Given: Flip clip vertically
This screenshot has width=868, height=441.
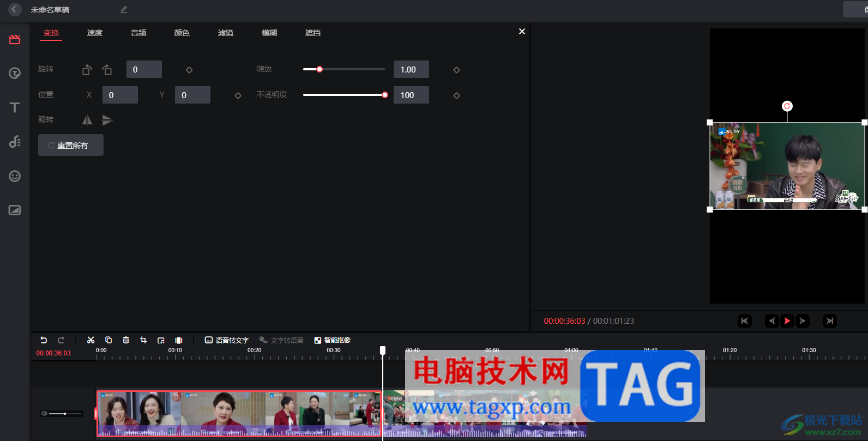Looking at the screenshot, I should tap(107, 120).
